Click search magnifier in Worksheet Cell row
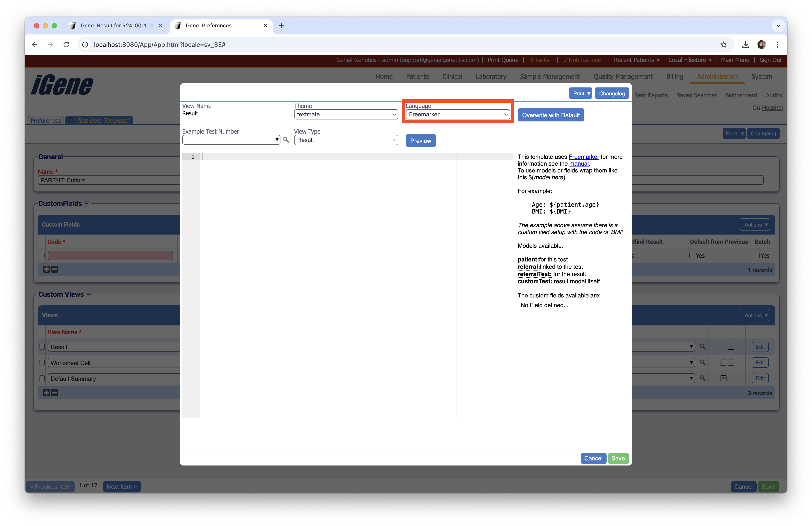 (x=703, y=363)
